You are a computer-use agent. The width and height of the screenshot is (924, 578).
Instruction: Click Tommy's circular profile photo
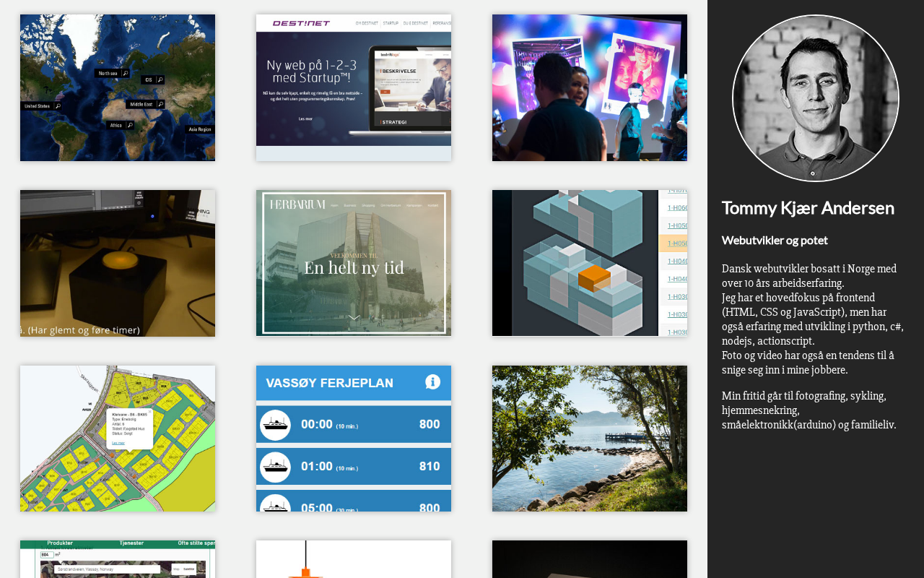(816, 98)
